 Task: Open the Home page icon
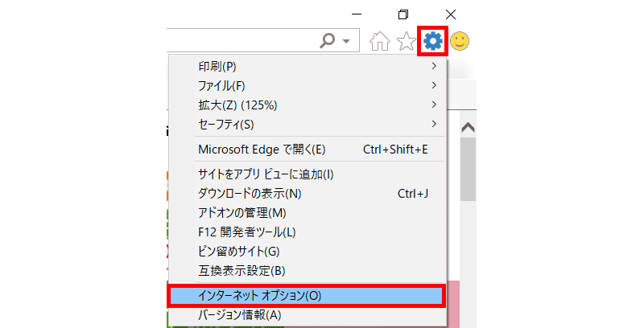pos(380,40)
